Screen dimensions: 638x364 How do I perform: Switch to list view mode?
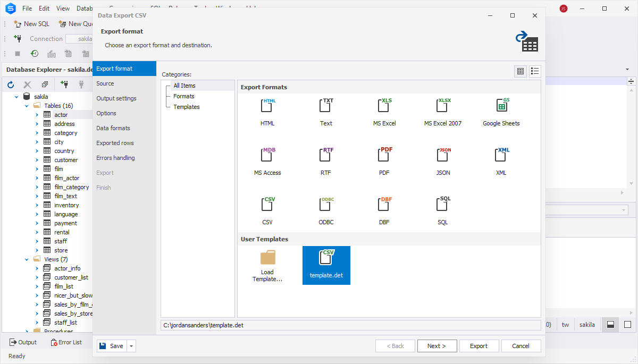click(535, 71)
